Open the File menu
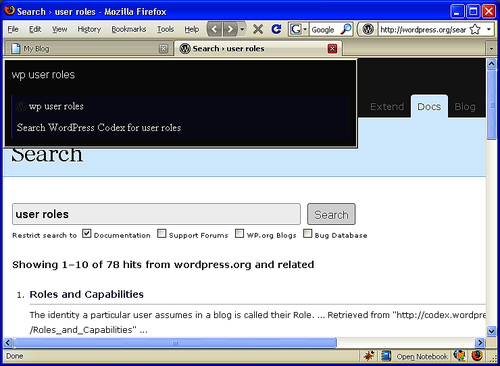The image size is (500, 366). (13, 29)
